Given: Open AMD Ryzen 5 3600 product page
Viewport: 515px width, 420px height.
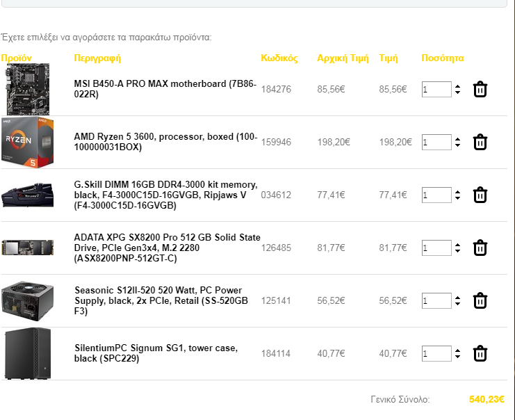Looking at the screenshot, I should [165, 142].
